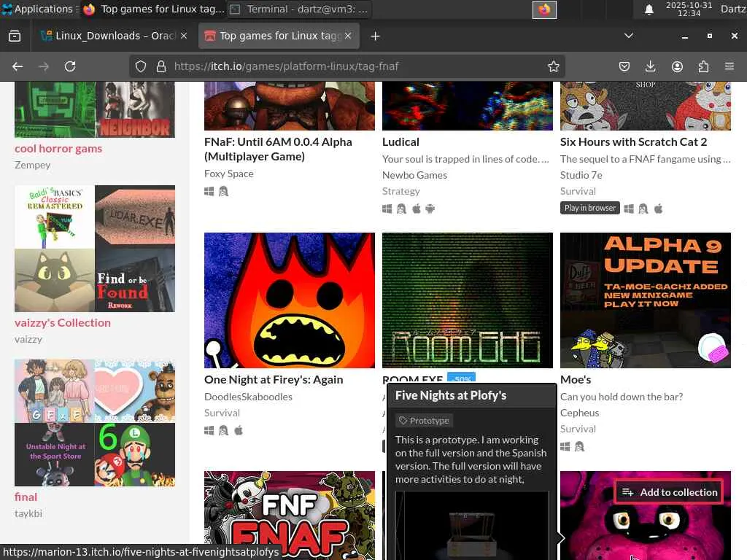The width and height of the screenshot is (747, 560).
Task: Click the Prototype tag in popup
Action: [x=424, y=421]
